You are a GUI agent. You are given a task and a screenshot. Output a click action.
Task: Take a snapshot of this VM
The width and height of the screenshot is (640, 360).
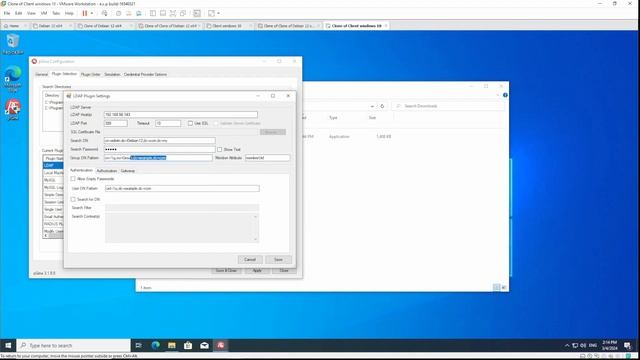(x=118, y=13)
